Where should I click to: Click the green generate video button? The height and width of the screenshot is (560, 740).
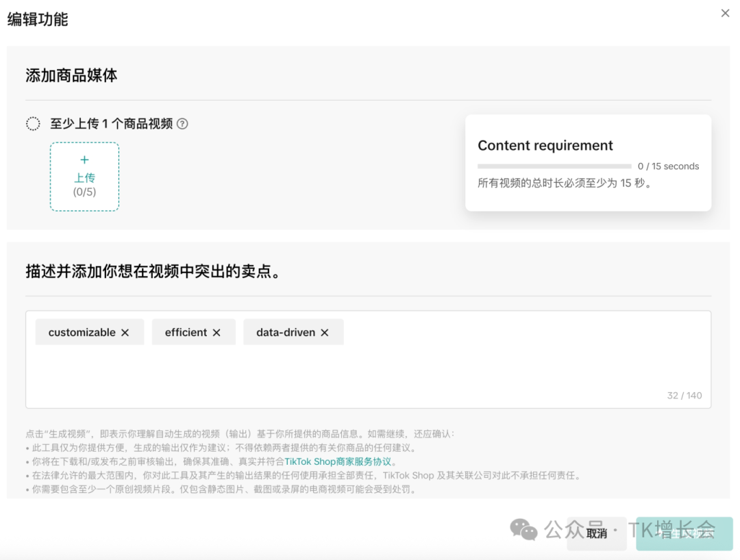pyautogui.click(x=684, y=533)
